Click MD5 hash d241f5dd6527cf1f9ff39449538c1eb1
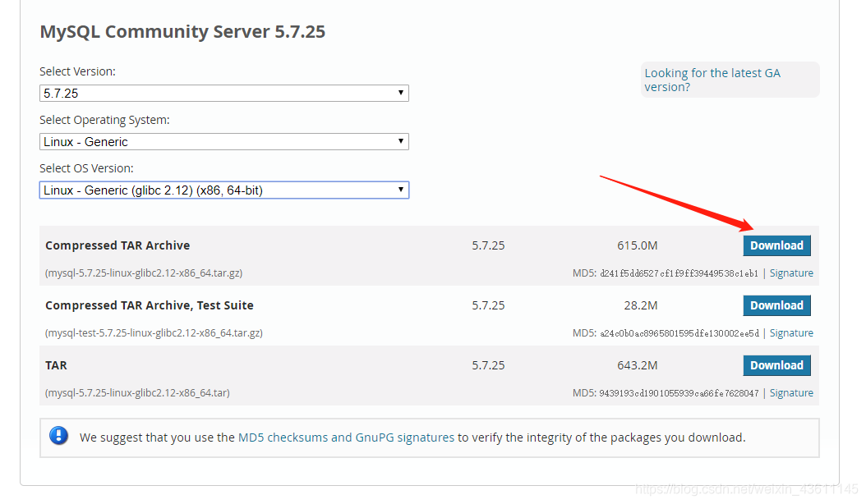This screenshot has height=504, width=866. (679, 274)
